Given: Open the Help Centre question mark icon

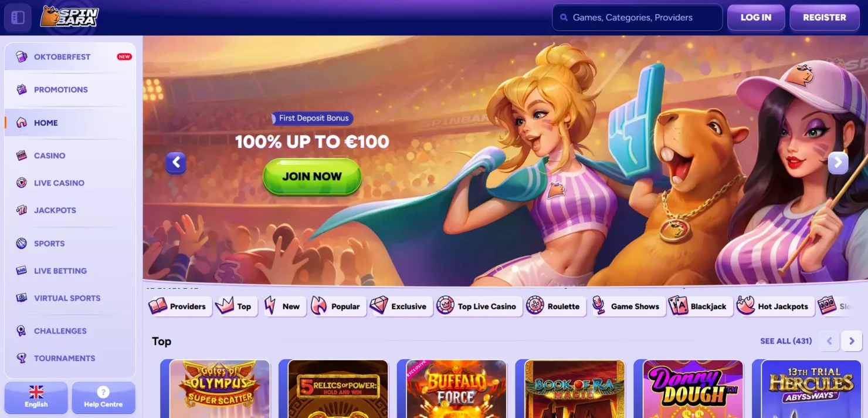Looking at the screenshot, I should click(103, 392).
